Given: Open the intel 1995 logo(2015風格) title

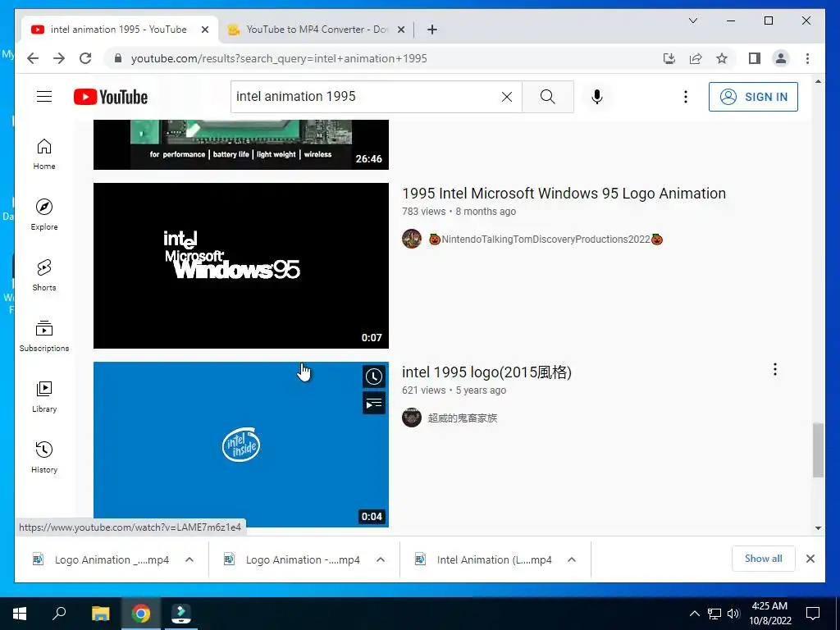Looking at the screenshot, I should pos(486,372).
